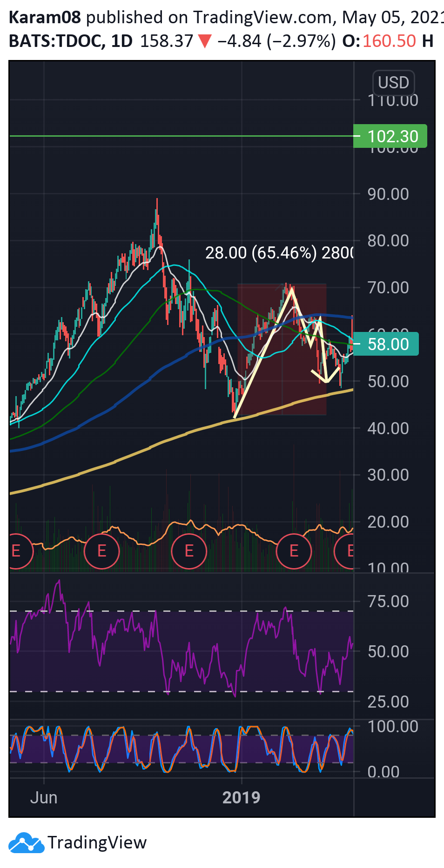This screenshot has height=868, width=444.
Task: Click the 70.00 price axis label
Action: point(388,287)
